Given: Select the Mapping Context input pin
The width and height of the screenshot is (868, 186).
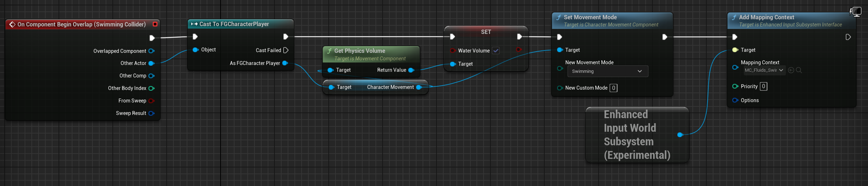Looking at the screenshot, I should (735, 67).
